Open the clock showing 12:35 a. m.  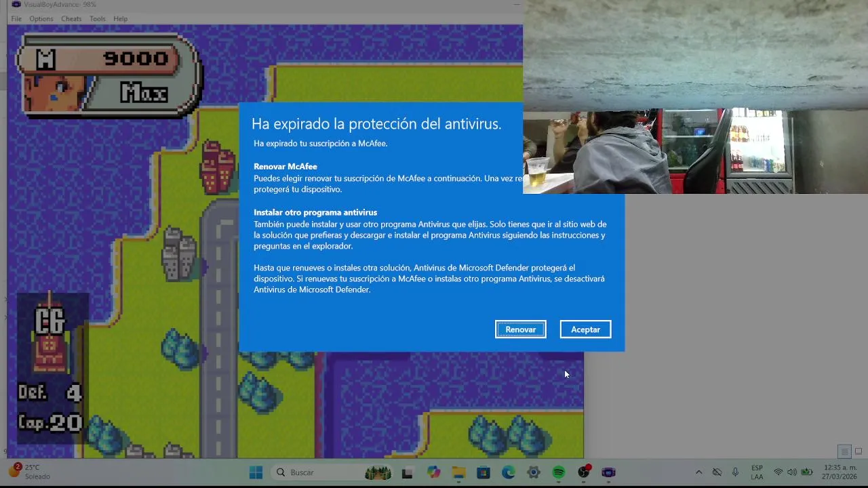[x=840, y=472]
